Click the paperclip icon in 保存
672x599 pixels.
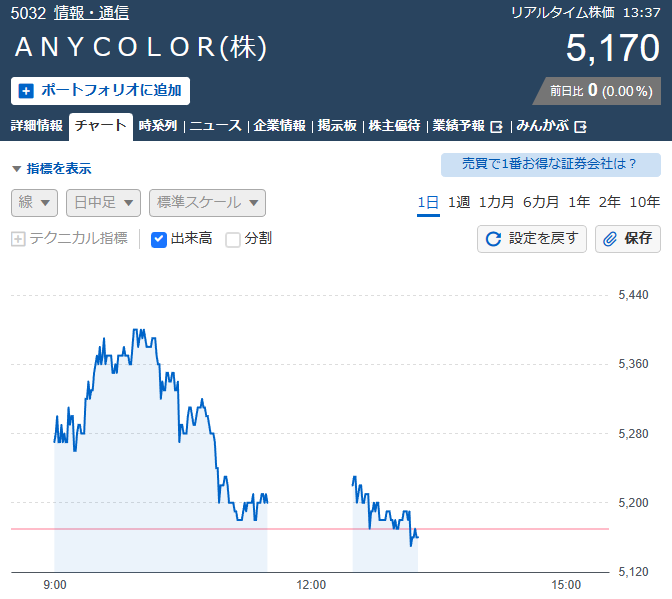tap(610, 239)
